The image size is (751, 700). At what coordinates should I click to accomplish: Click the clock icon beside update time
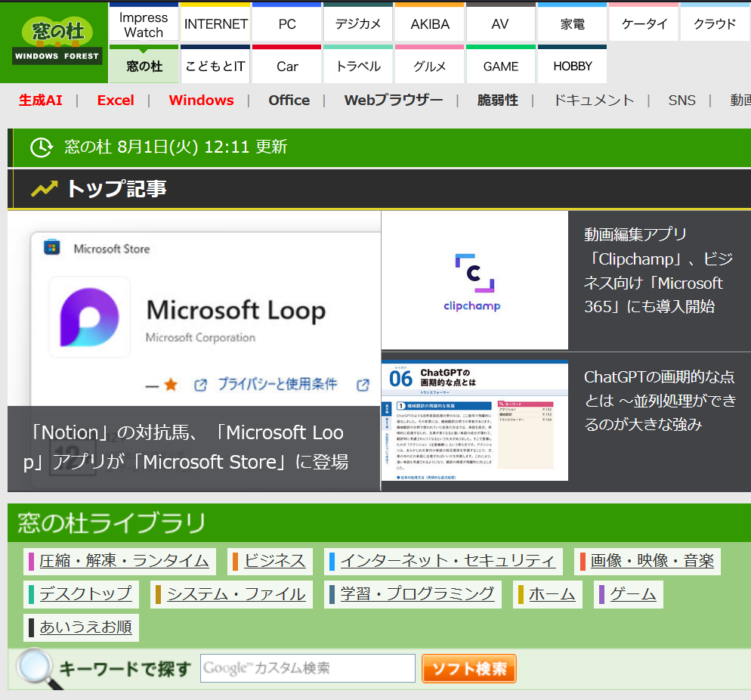41,147
